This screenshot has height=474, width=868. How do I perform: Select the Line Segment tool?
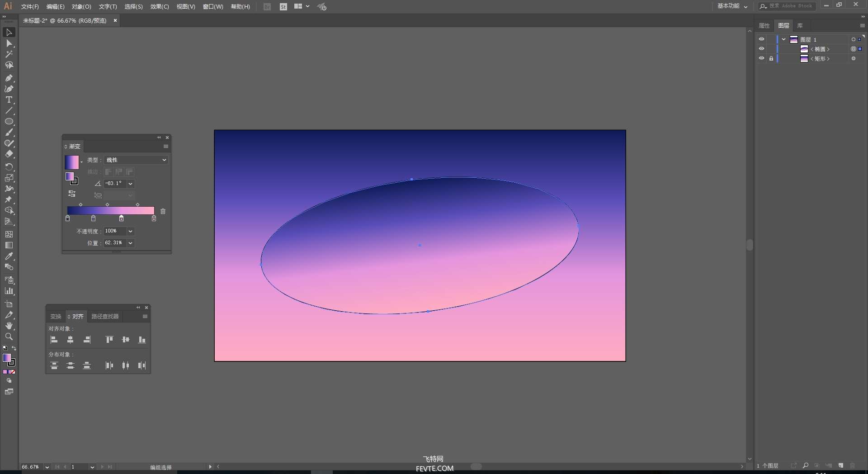(x=9, y=111)
